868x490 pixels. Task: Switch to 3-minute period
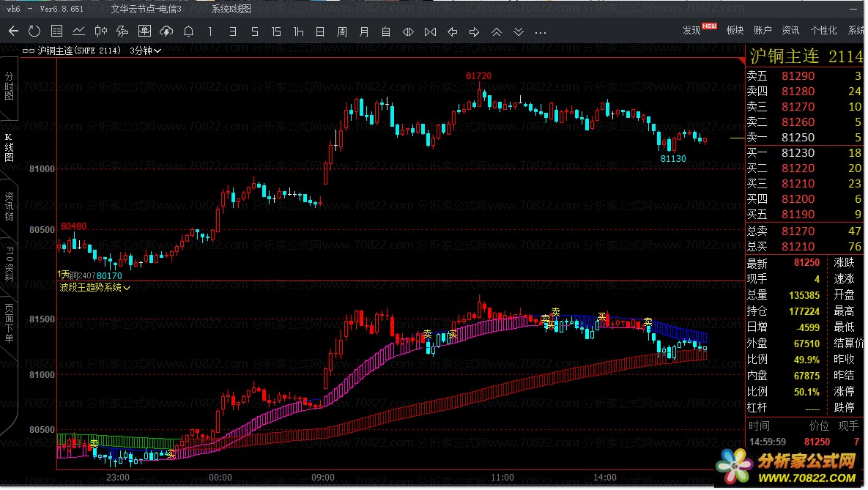coord(233,31)
